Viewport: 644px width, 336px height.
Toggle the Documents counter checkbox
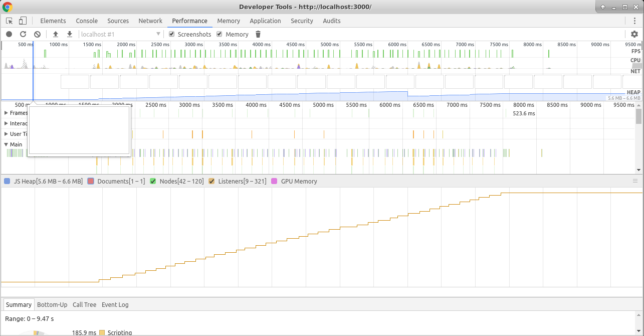click(91, 181)
